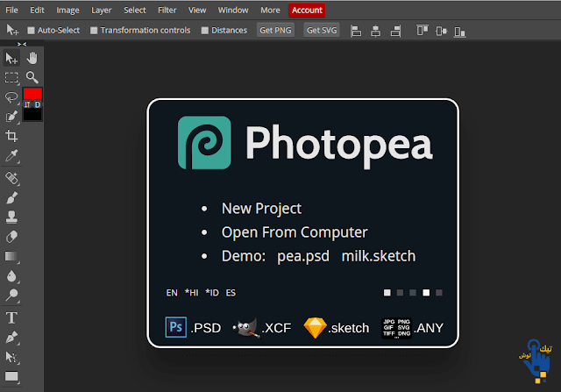Viewport: 561px width, 392px height.
Task: Select the Path Select arrow tool
Action: click(11, 357)
